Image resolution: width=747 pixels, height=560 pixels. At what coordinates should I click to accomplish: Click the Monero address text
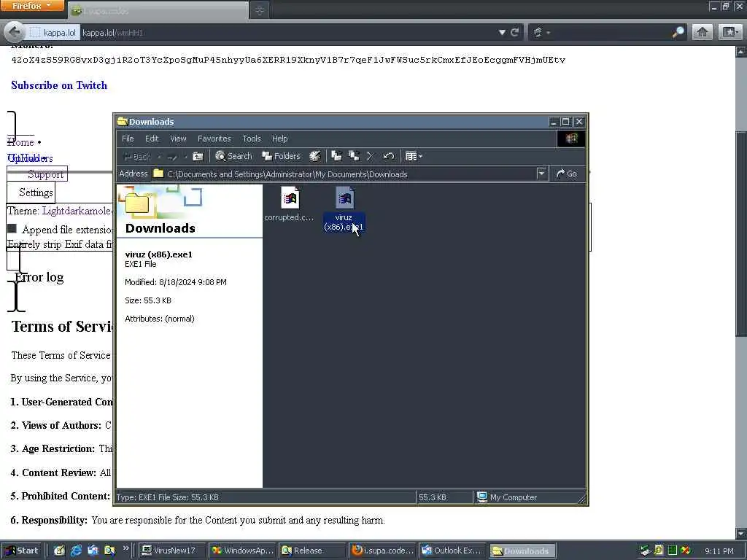288,60
